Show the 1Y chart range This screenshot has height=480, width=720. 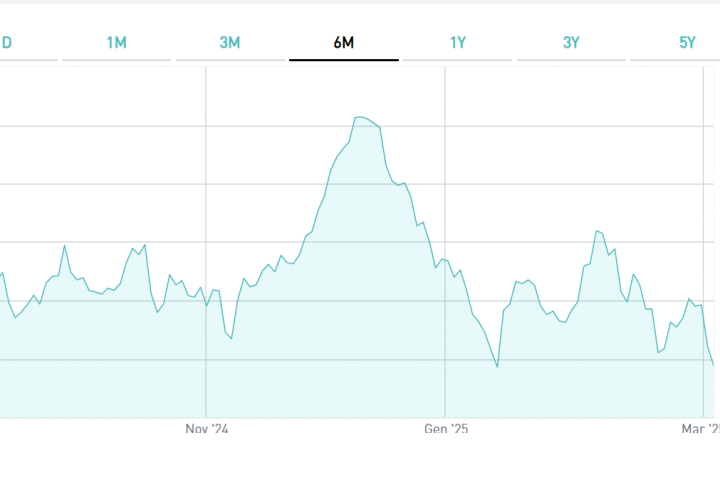click(458, 42)
